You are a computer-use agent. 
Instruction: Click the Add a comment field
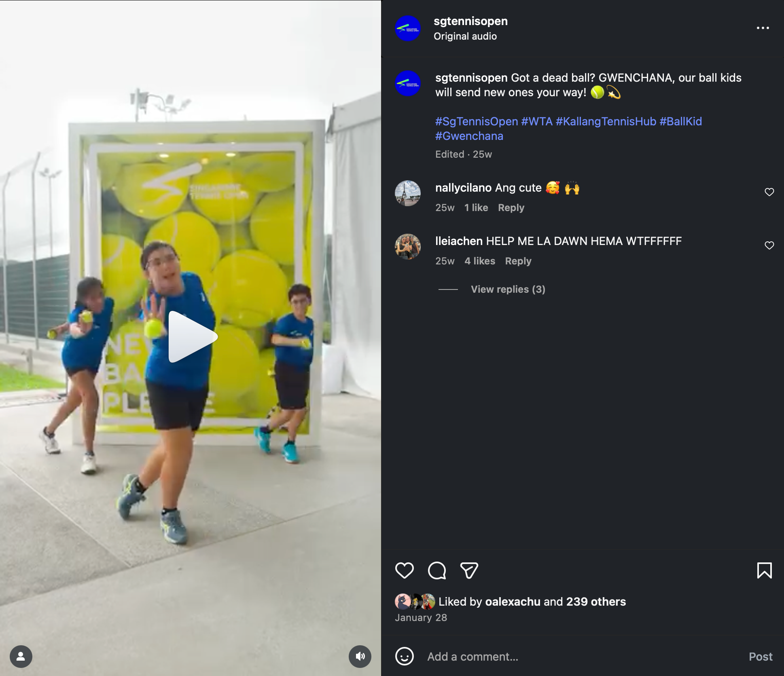click(583, 656)
